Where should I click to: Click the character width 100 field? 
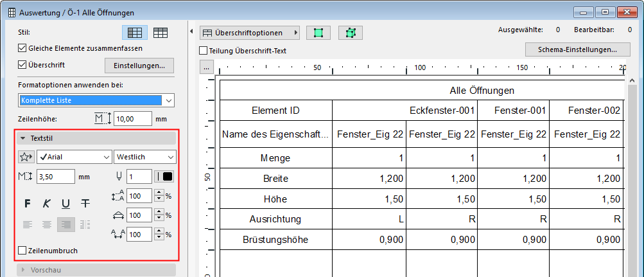click(x=140, y=215)
